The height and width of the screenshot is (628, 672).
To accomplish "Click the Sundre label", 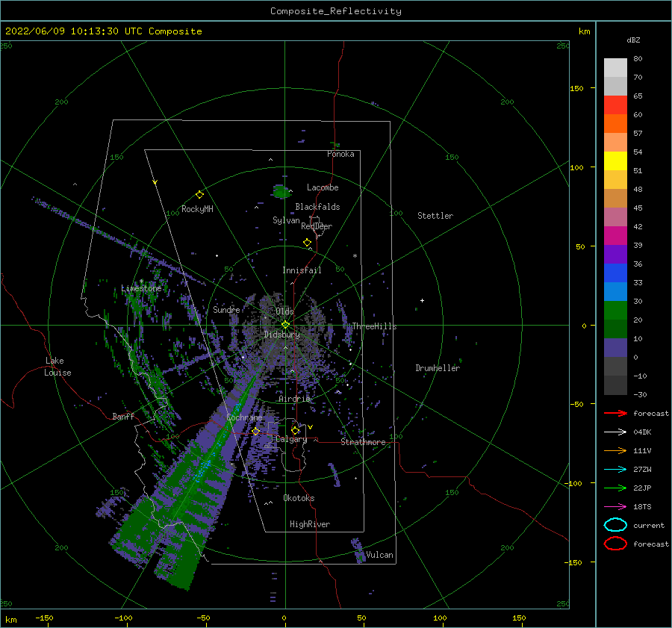I will click(226, 309).
